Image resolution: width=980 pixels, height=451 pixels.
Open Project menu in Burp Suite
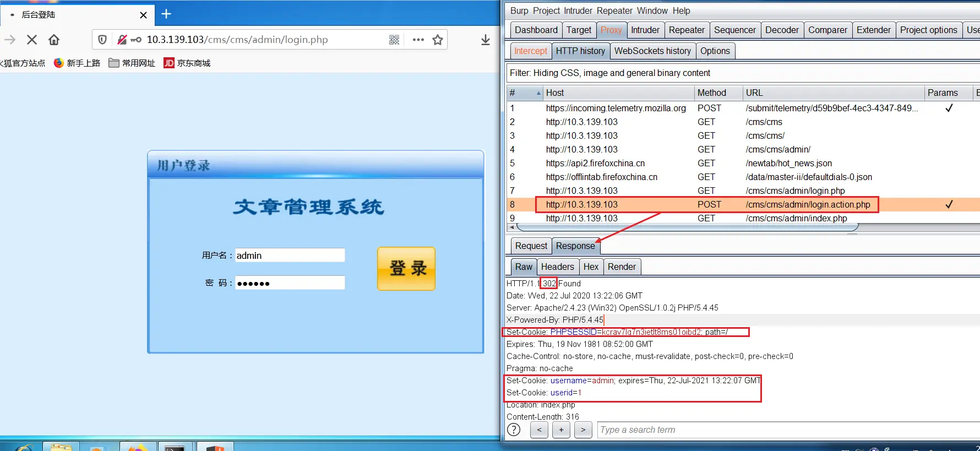click(546, 10)
